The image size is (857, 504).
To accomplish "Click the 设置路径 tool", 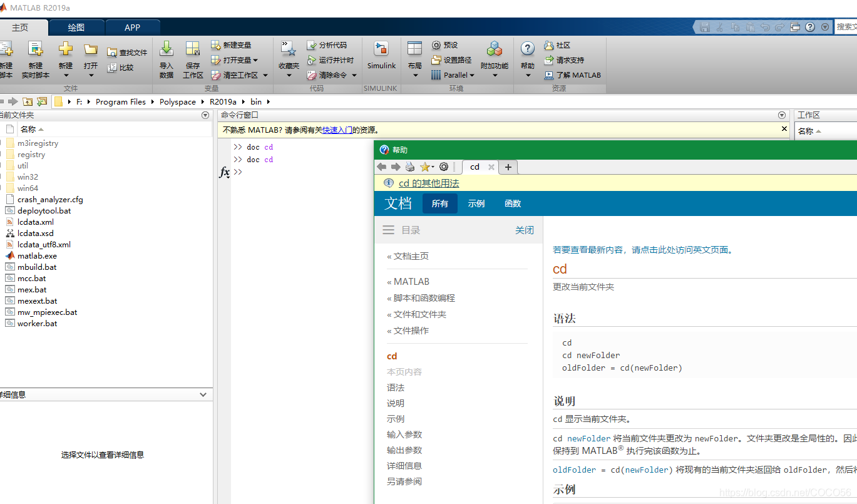I will (x=451, y=60).
